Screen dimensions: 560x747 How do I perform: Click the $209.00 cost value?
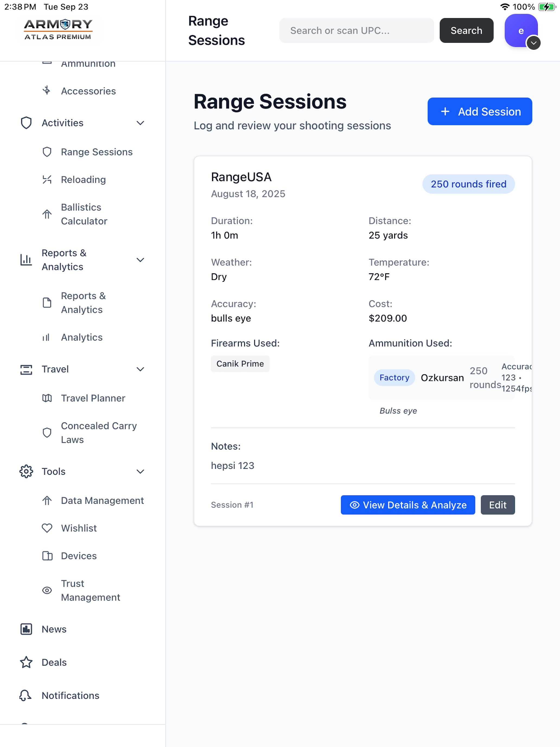point(387,318)
